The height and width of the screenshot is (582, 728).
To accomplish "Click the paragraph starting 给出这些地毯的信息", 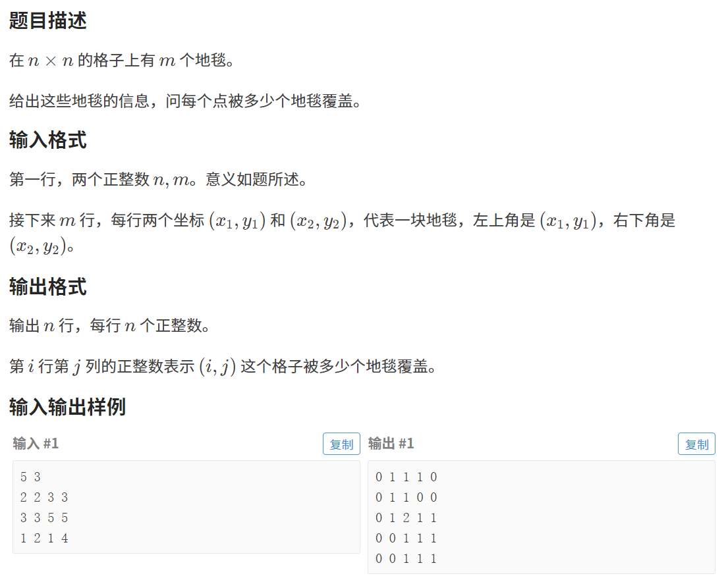I will [x=185, y=101].
